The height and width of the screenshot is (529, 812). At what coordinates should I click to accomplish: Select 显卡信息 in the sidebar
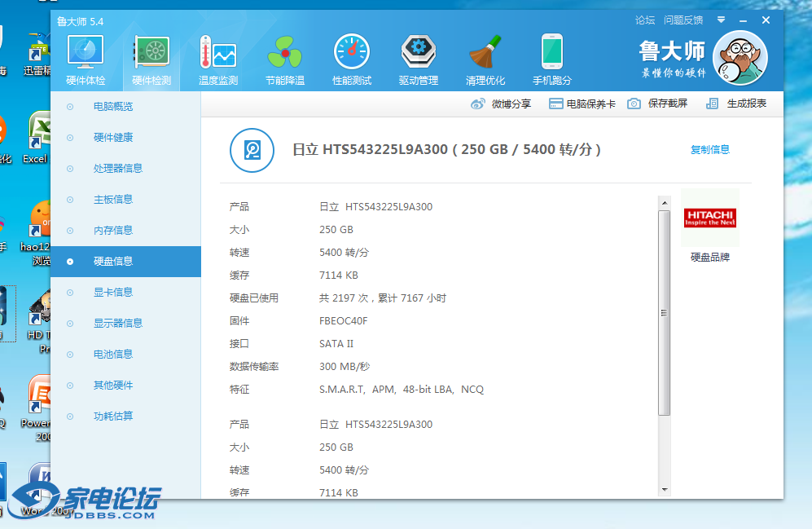coord(114,292)
